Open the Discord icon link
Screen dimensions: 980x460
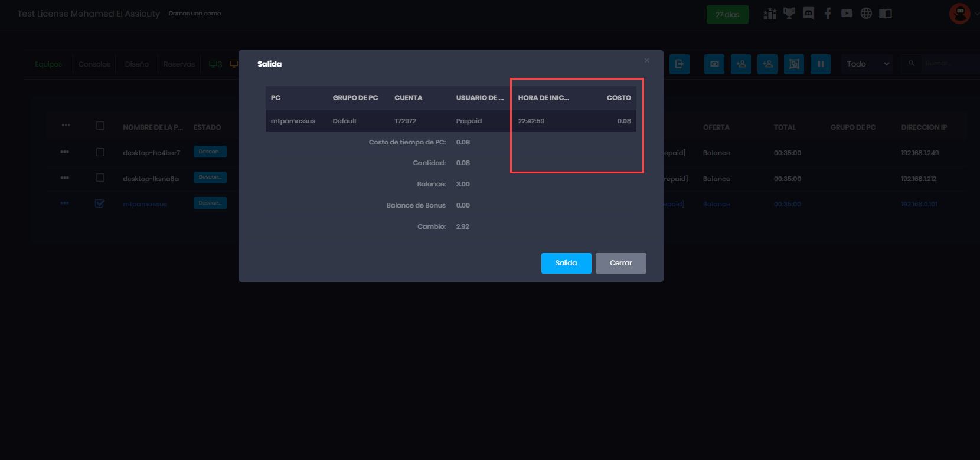tap(809, 14)
